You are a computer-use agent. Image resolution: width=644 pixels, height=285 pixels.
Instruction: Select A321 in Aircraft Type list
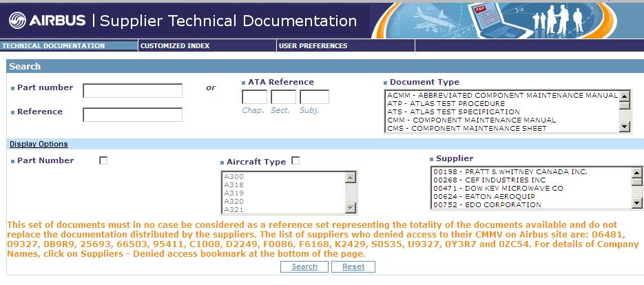click(283, 209)
